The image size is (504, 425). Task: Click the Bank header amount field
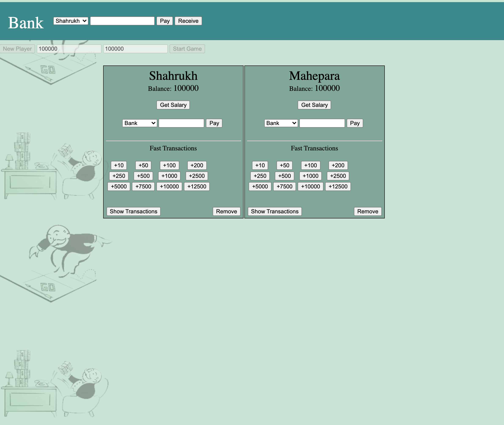click(x=122, y=21)
